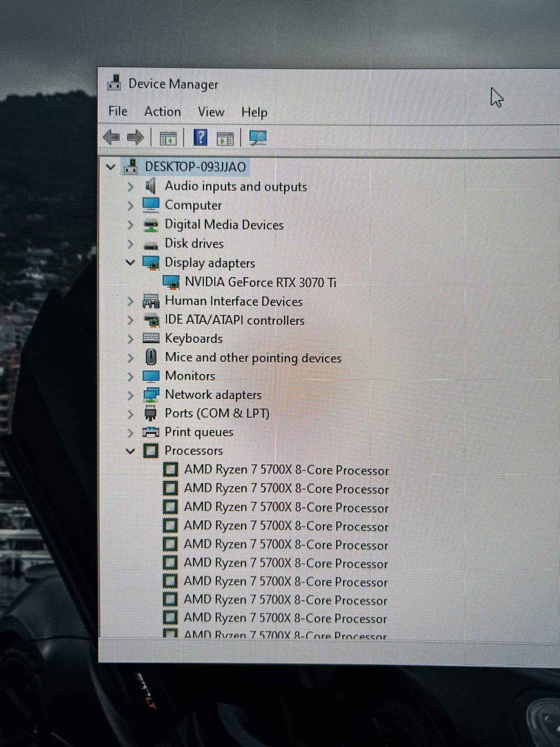Collapse the Display adapters category

(x=130, y=263)
